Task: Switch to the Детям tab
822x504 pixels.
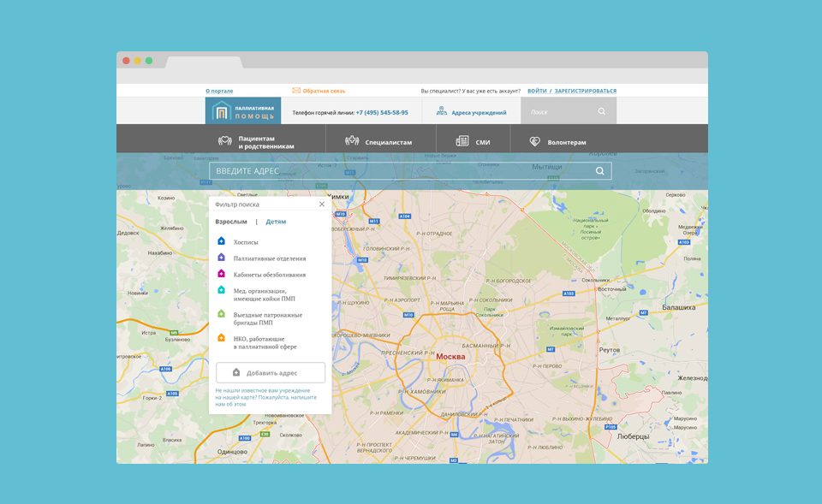Action: point(276,222)
